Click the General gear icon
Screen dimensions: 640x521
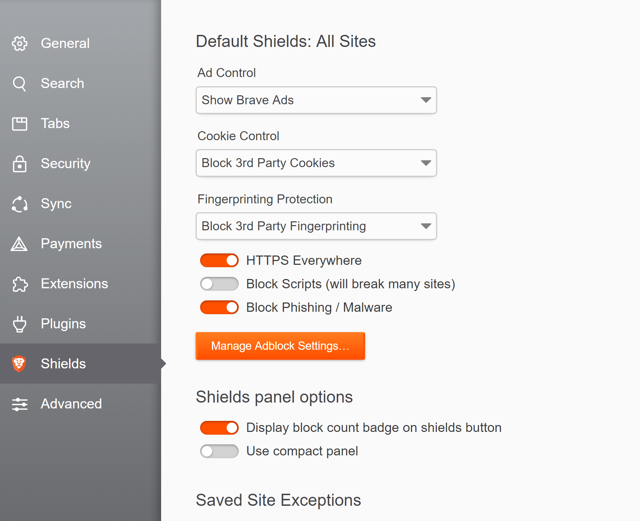coord(19,44)
